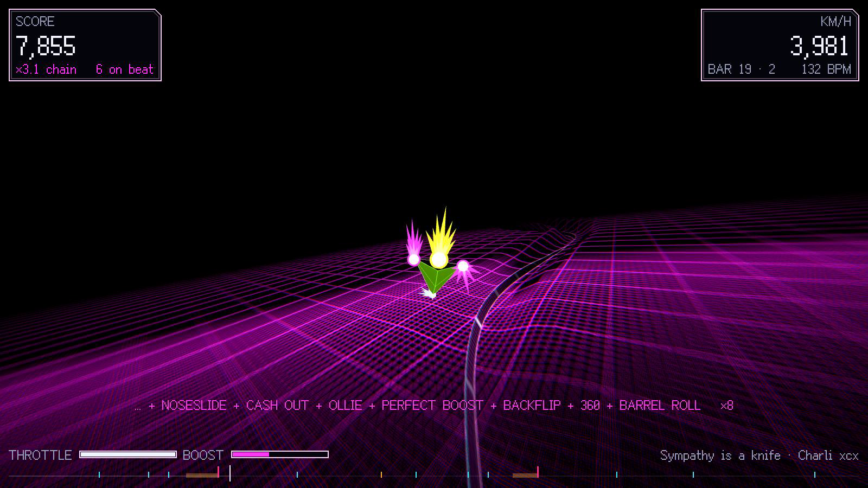Click the green ship in the center
The image size is (868, 488).
point(436,279)
